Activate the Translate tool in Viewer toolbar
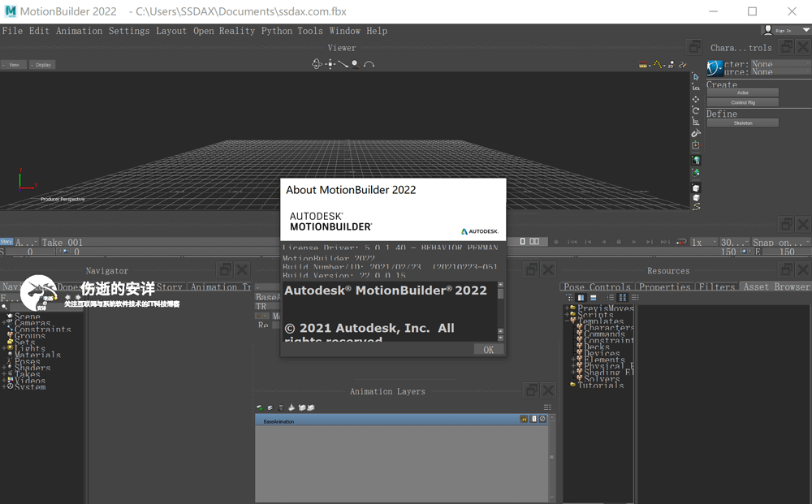 click(x=696, y=99)
